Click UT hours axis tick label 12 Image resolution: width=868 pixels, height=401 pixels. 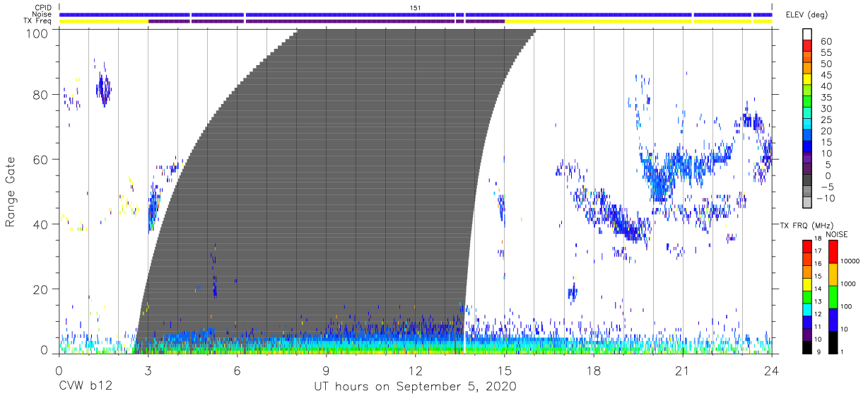[x=415, y=370]
